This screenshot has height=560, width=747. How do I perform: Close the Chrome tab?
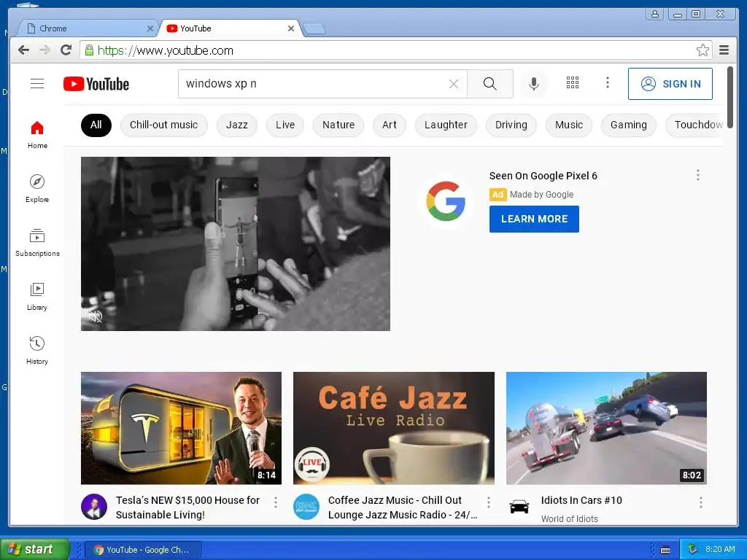click(x=150, y=28)
